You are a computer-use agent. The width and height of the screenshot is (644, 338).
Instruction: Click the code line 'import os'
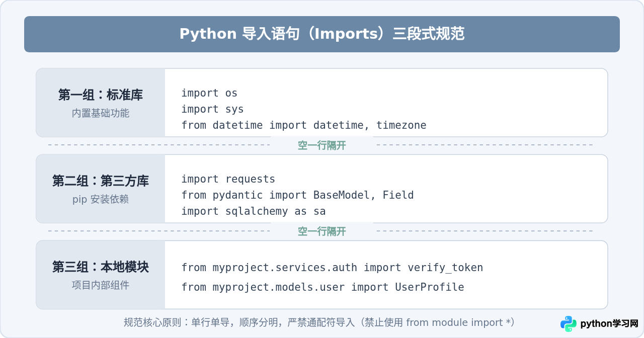tap(209, 93)
